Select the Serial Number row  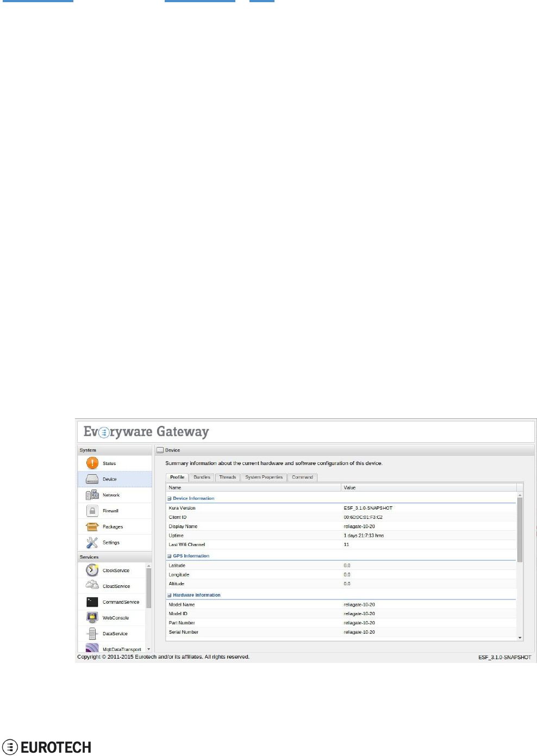click(x=341, y=632)
